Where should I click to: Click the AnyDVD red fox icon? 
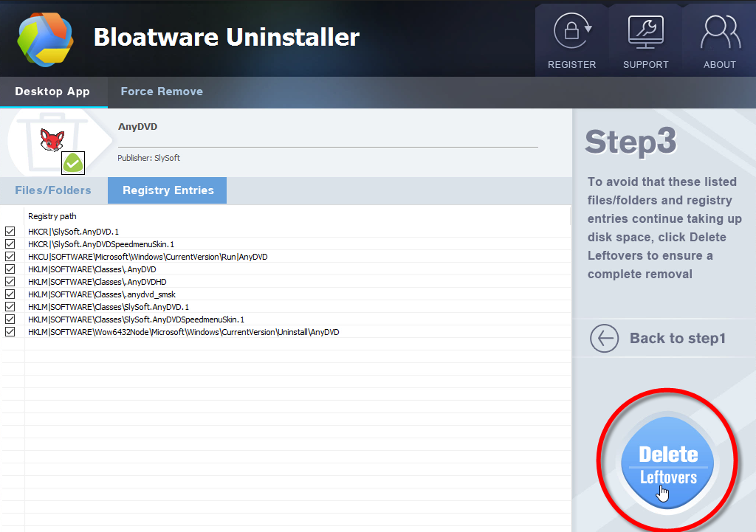coord(52,140)
